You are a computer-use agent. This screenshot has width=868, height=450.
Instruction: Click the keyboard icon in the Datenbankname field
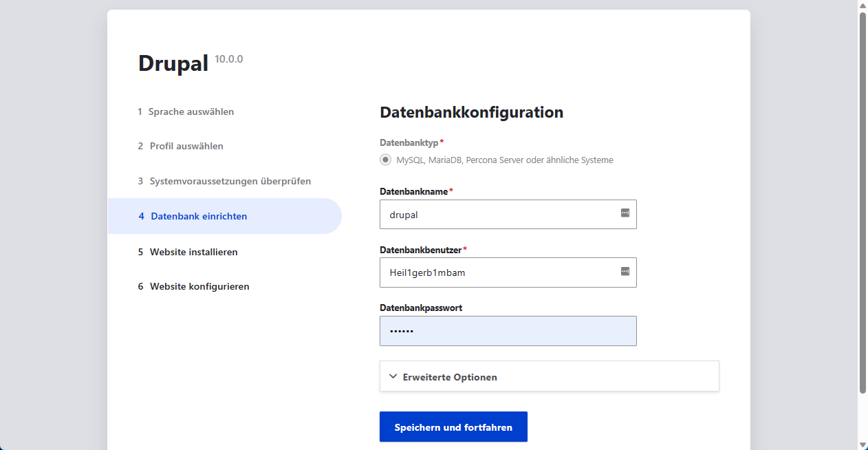pos(625,213)
